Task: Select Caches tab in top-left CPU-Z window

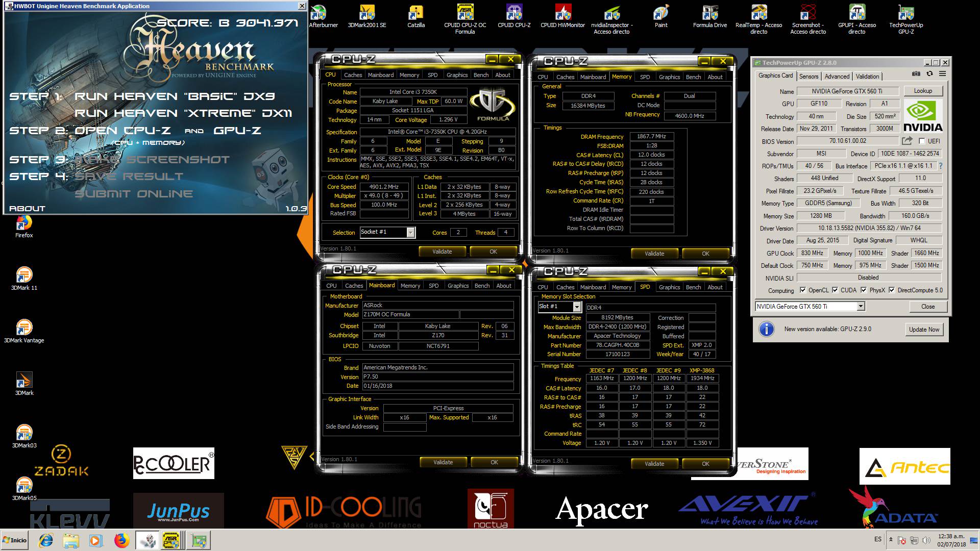Action: [x=353, y=75]
